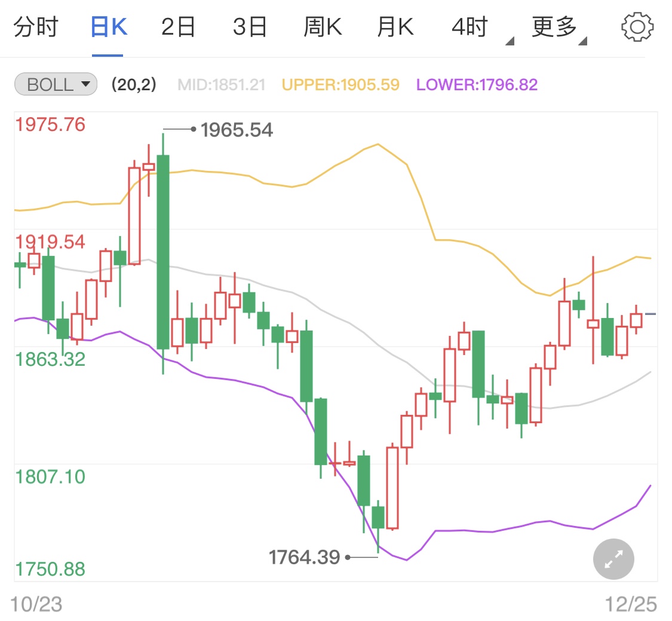Click the 1764.39 low price marker
The width and height of the screenshot is (672, 621).
pyautogui.click(x=304, y=557)
